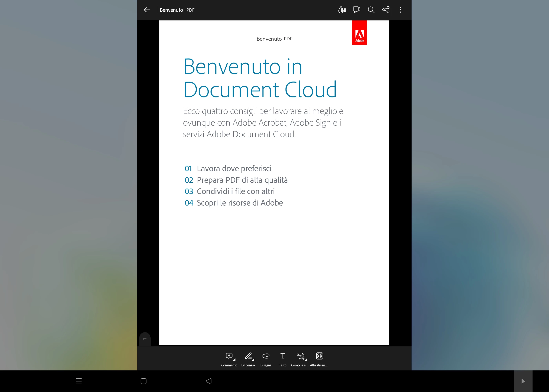Click the page 1 indicator tab
Image resolution: width=549 pixels, height=392 pixels.
(x=145, y=339)
